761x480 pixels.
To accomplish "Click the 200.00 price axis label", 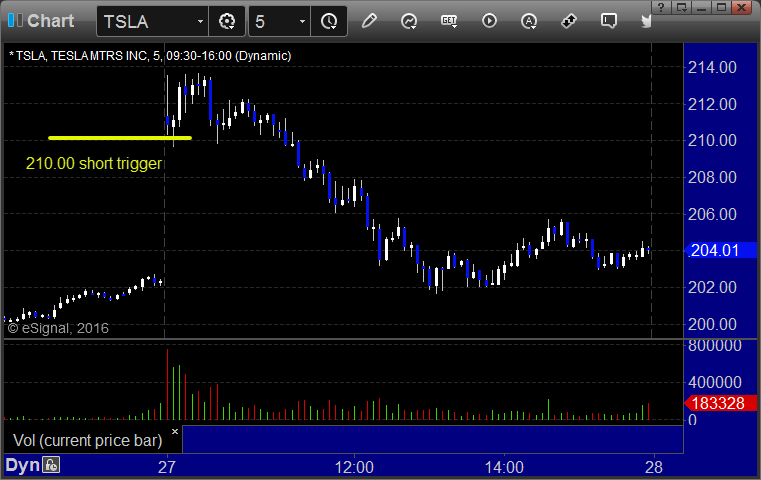I will 712,324.
